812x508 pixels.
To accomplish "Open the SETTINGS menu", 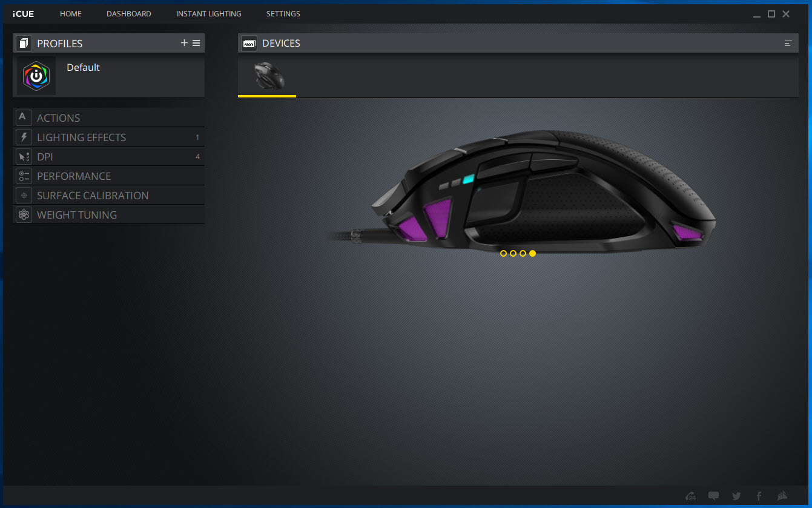I will (283, 13).
